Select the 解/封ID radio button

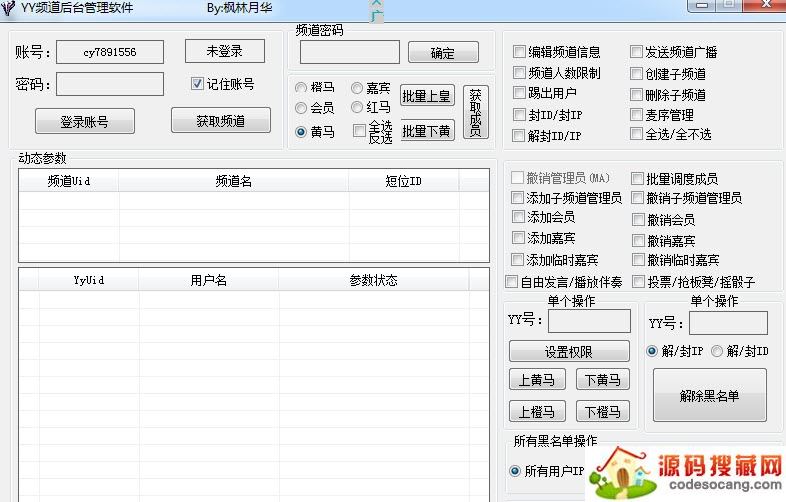717,351
